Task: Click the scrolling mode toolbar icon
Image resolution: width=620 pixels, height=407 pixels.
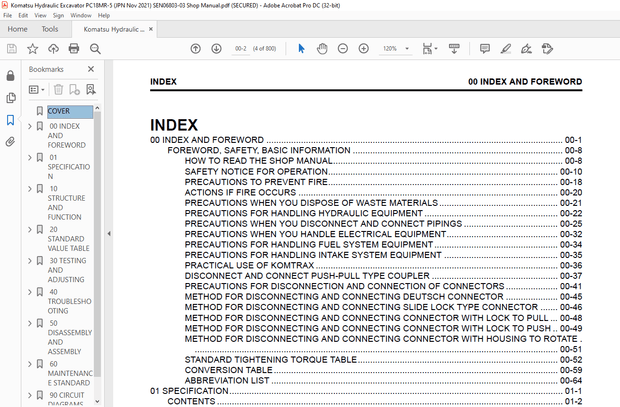Action: pyautogui.click(x=454, y=49)
